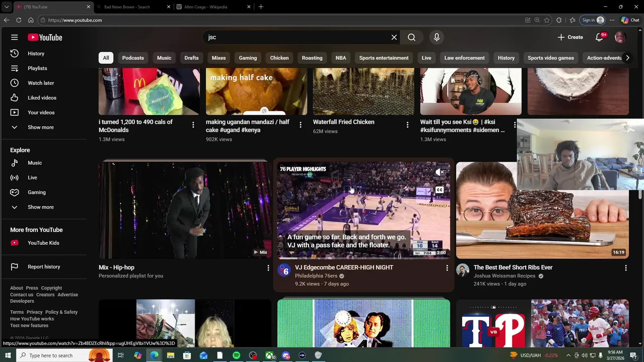
Task: Open a new browser tab
Action: click(261, 7)
